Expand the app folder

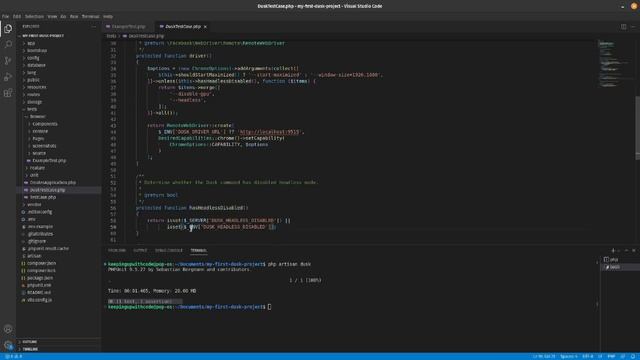[31, 43]
